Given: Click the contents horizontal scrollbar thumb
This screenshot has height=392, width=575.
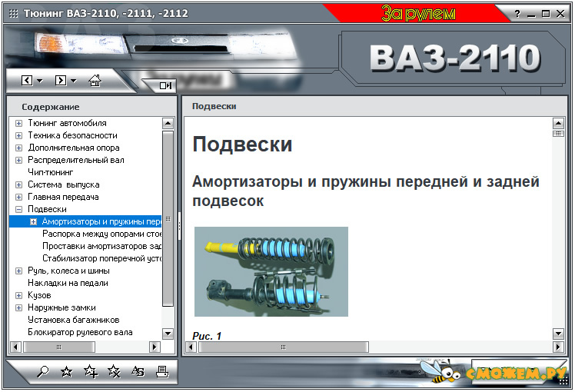Looking at the screenshot, I should (59, 347).
